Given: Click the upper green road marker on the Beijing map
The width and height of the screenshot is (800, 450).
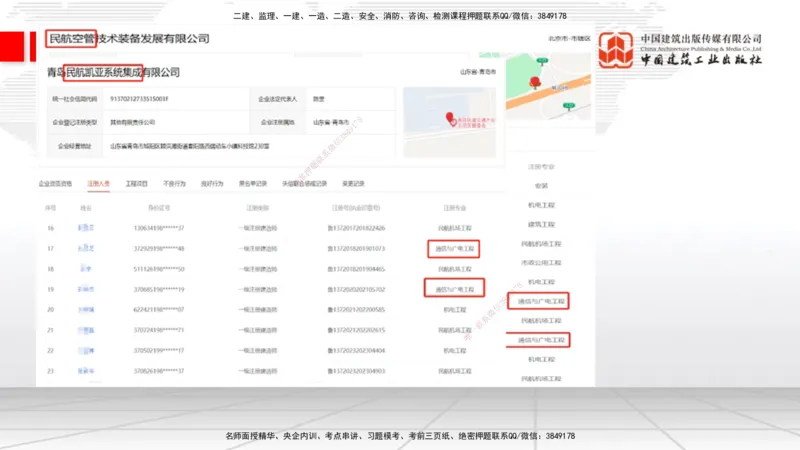Looking at the screenshot, I should 542,61.
